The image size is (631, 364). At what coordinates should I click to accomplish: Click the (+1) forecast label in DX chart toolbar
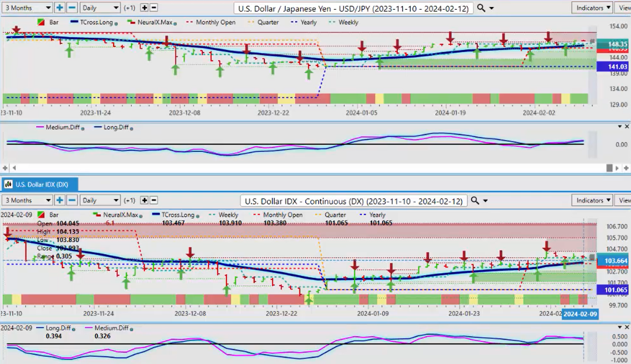[x=130, y=201]
